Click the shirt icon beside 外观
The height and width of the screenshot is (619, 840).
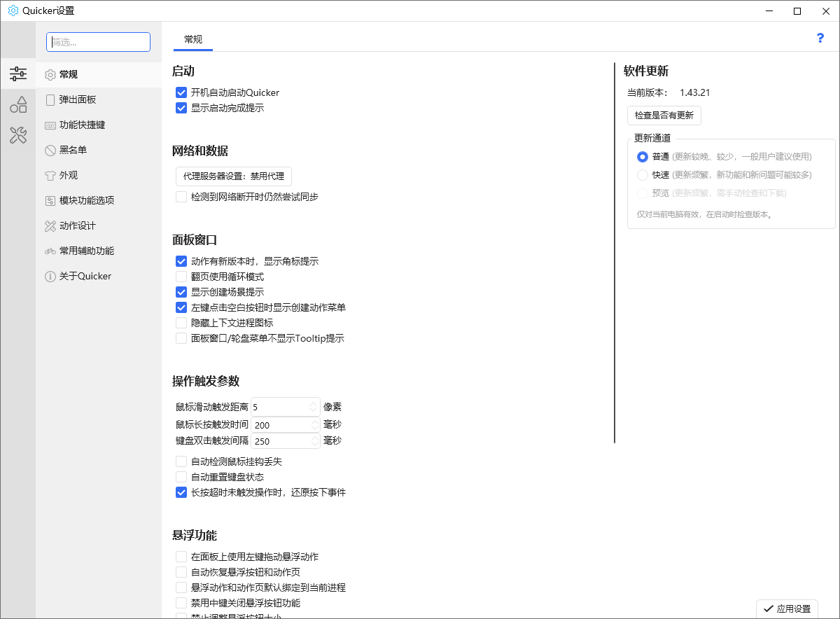(x=50, y=176)
